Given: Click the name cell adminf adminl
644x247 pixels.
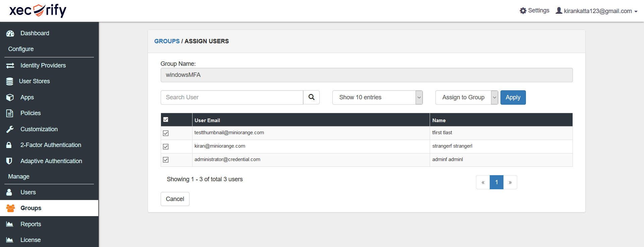Looking at the screenshot, I should pyautogui.click(x=501, y=160).
